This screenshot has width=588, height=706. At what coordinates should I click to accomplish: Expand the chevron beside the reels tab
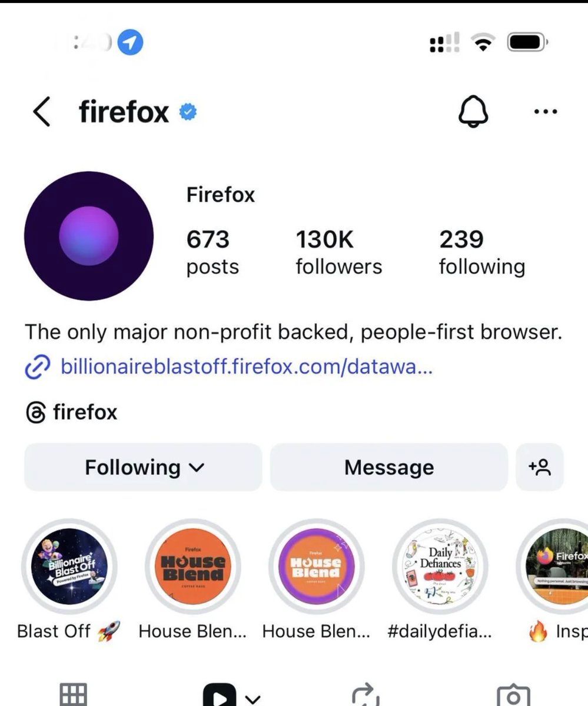[x=253, y=699]
